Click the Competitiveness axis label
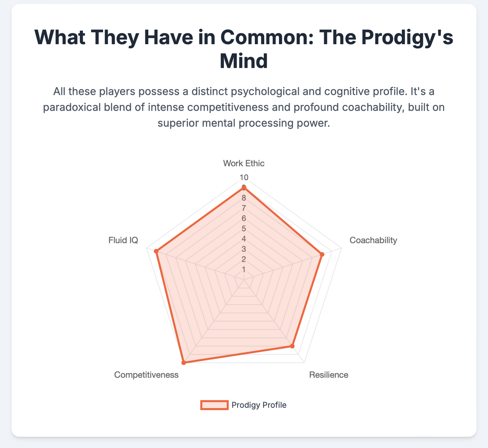 (146, 375)
